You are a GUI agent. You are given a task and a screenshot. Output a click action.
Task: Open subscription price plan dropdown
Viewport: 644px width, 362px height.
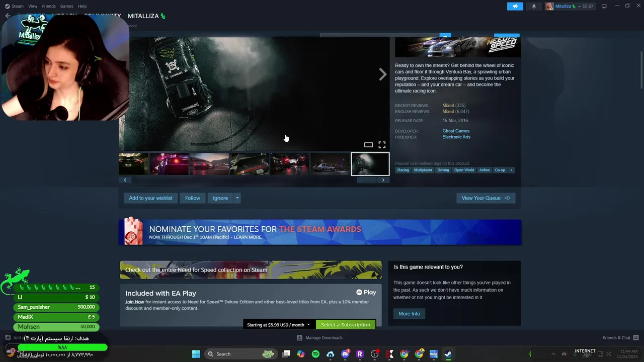[278, 325]
